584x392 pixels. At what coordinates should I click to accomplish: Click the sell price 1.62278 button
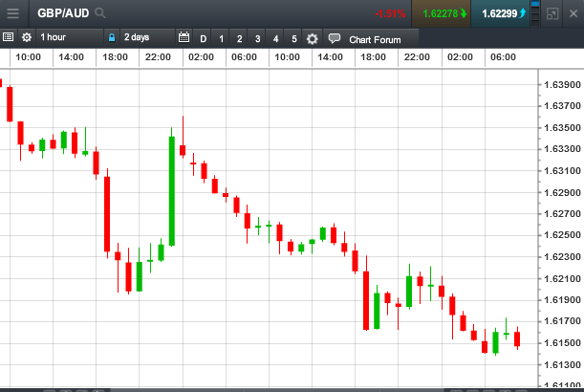tap(441, 13)
